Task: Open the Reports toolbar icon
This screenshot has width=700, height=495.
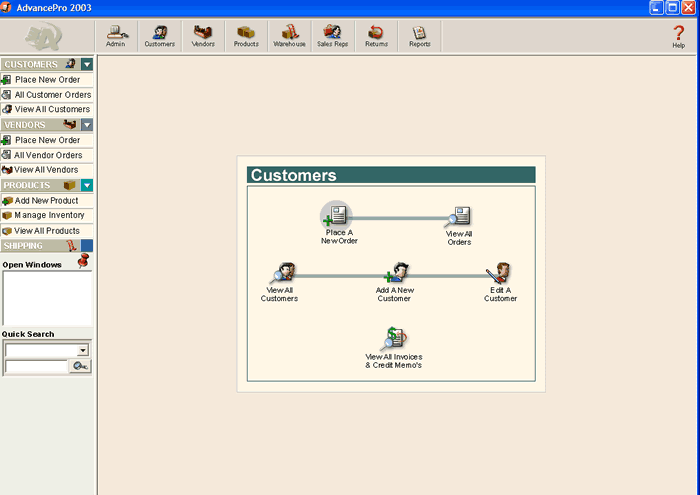Action: (420, 36)
